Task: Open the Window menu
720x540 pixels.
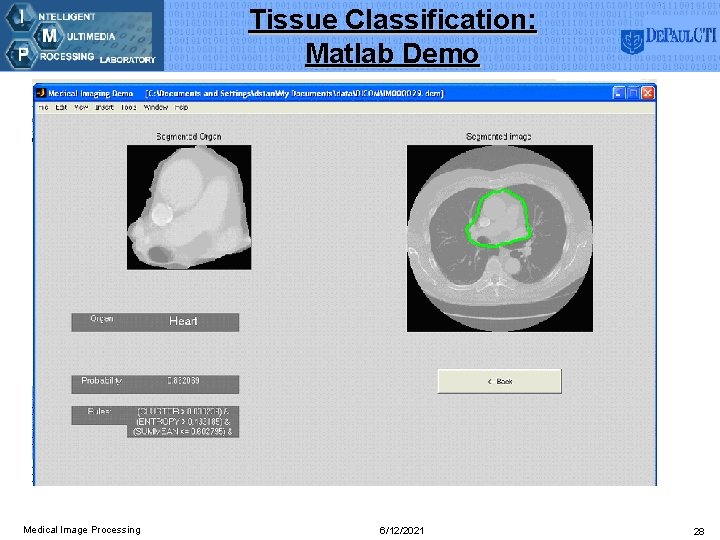Action: pos(156,107)
